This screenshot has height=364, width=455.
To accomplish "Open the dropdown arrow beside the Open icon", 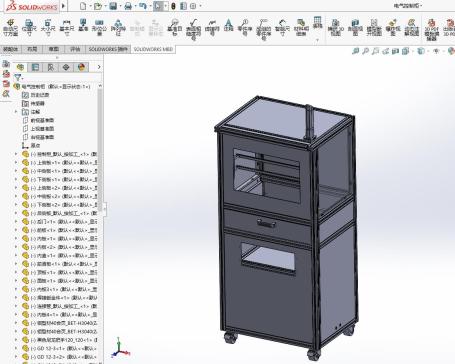I will [x=105, y=6].
